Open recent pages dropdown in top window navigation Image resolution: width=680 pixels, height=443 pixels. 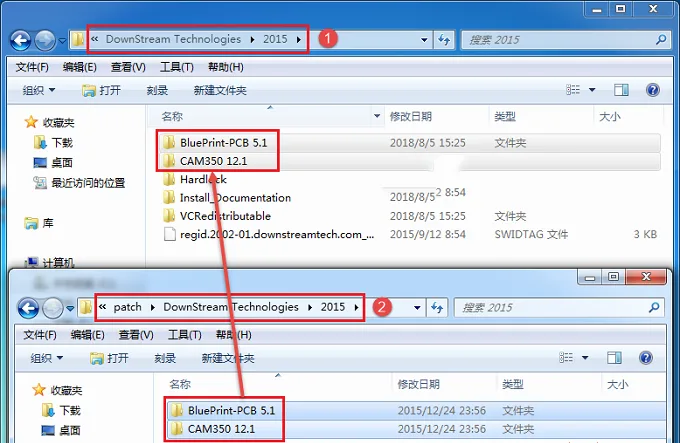62,41
